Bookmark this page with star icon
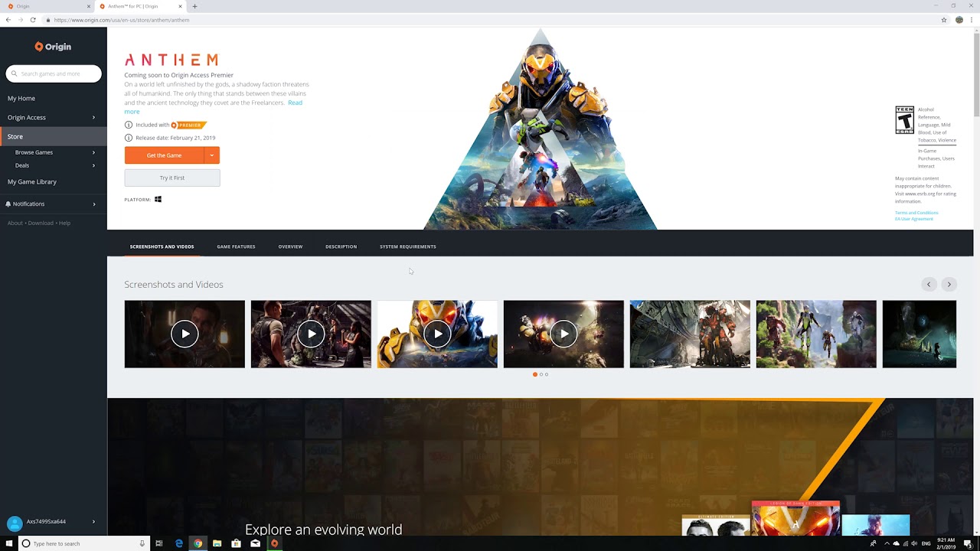 click(944, 20)
